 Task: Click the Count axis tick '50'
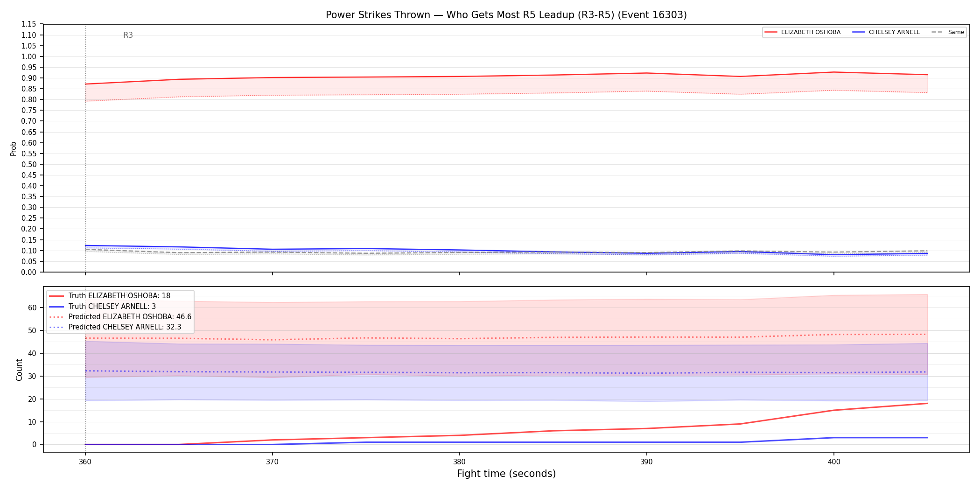32,330
